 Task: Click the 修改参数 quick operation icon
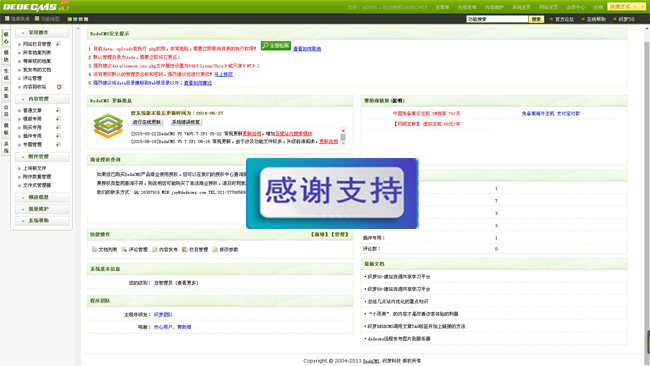pyautogui.click(x=215, y=249)
